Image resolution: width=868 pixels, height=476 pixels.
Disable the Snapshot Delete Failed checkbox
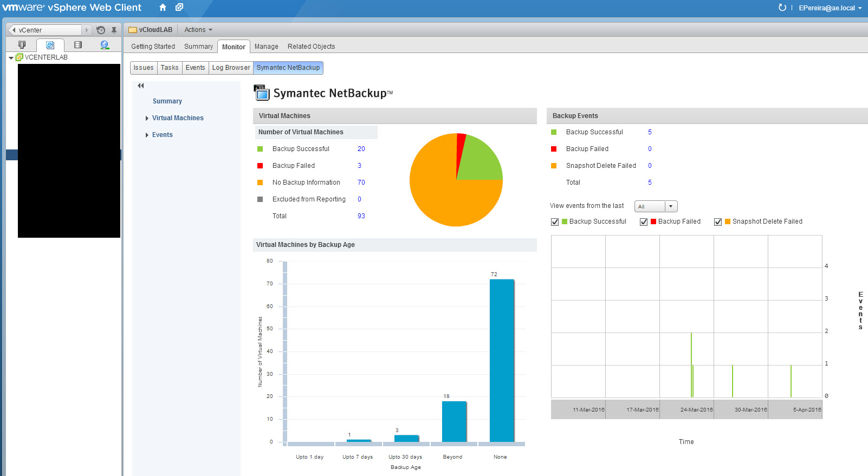[718, 222]
